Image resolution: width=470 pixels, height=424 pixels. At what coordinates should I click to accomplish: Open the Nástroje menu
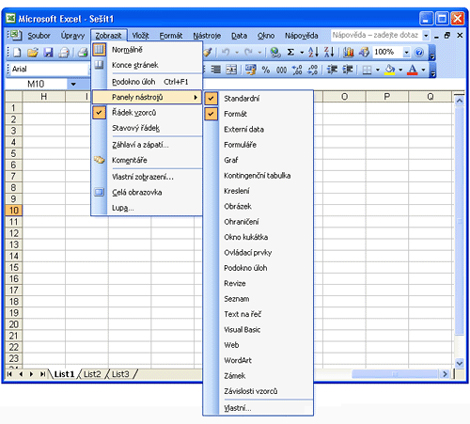[207, 36]
